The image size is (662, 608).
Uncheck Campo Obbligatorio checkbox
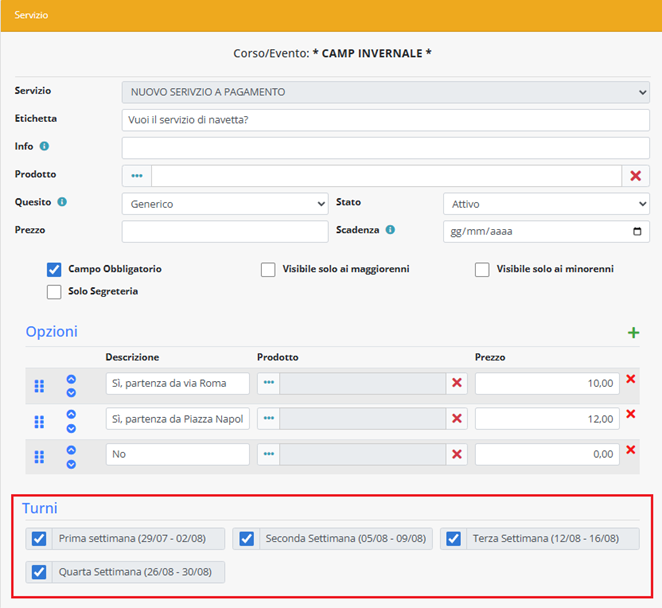pos(54,269)
